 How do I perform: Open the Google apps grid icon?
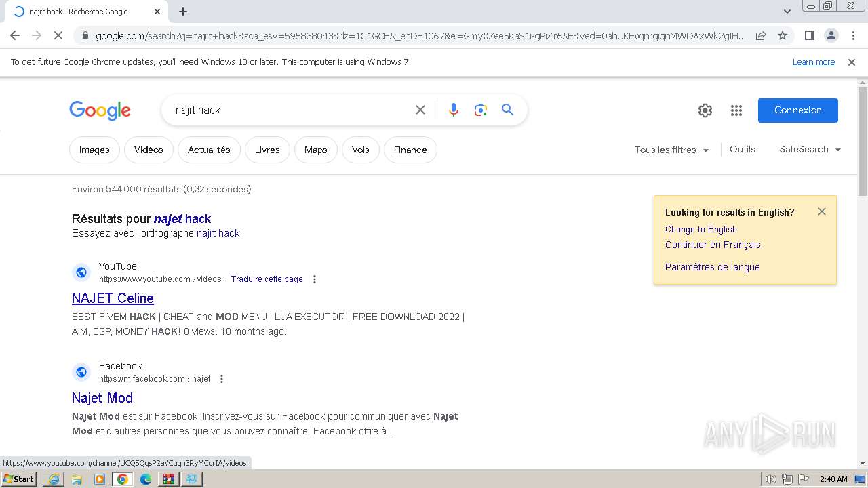(x=736, y=110)
